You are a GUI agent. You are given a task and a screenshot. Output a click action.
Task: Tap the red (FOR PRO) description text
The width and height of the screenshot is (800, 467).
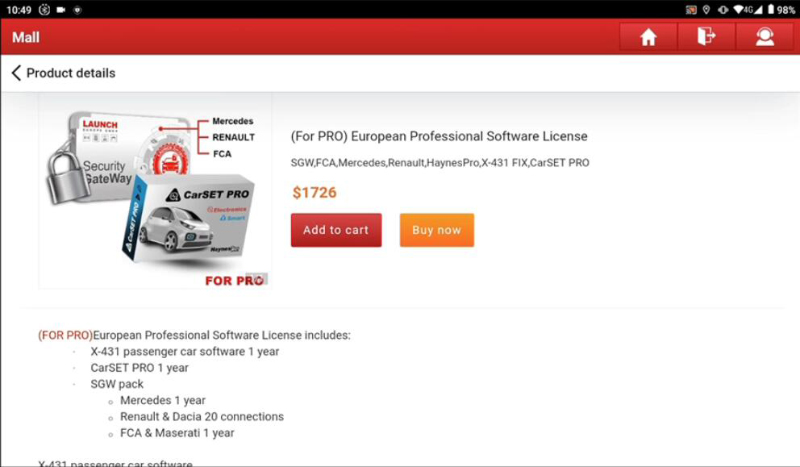65,335
